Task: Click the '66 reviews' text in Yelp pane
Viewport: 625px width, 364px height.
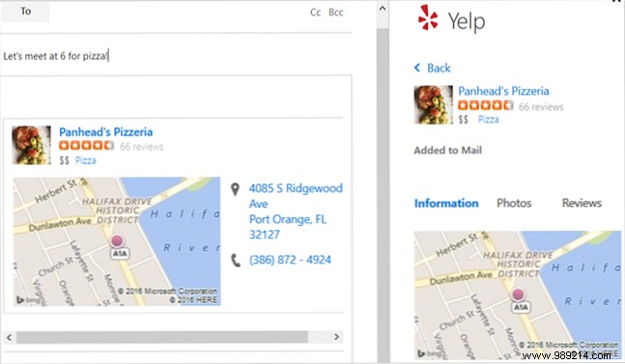Action: coord(541,107)
